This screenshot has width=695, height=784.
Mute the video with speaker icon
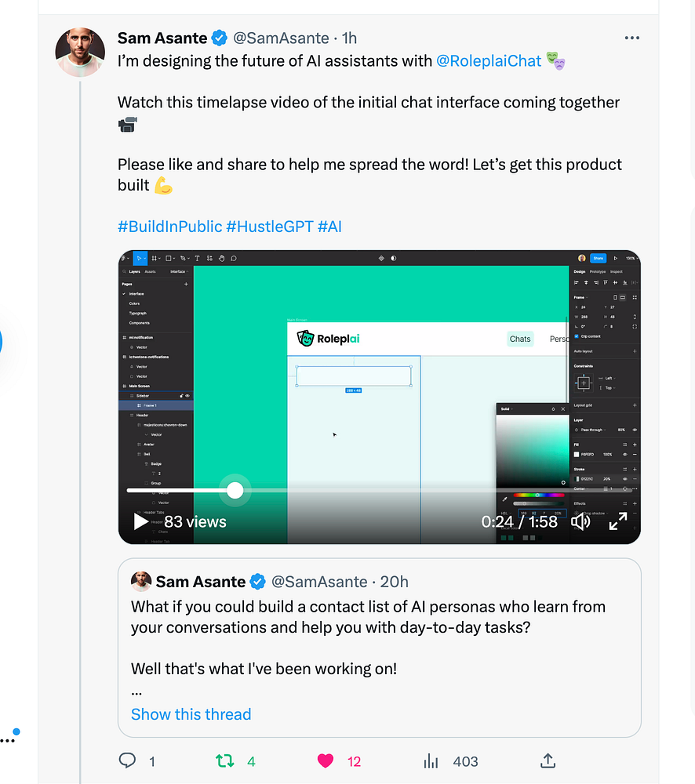coord(580,521)
